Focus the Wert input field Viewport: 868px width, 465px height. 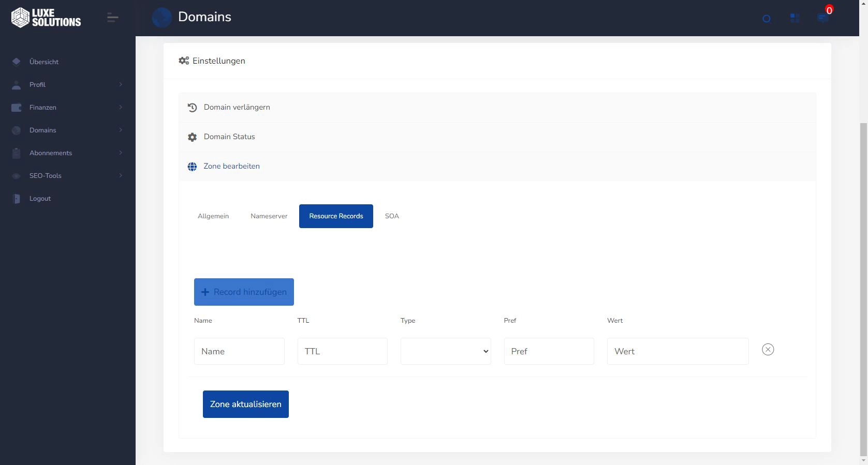tap(678, 351)
